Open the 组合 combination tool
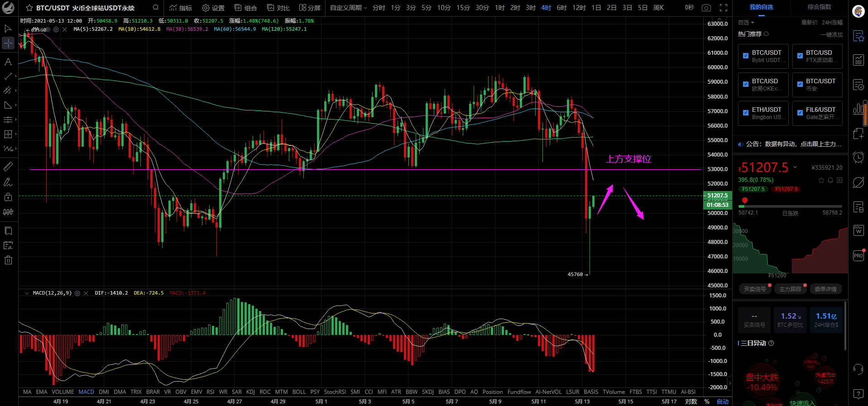 point(246,8)
